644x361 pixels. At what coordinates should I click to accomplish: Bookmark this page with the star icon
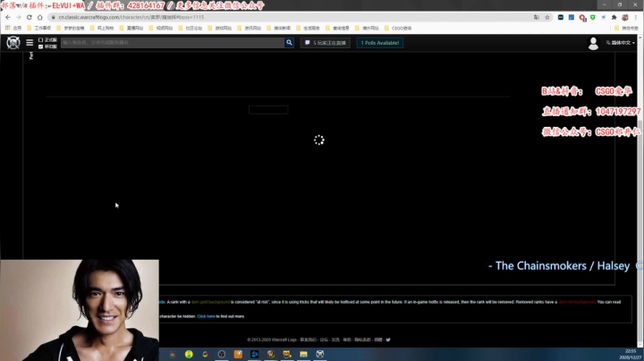(547, 17)
